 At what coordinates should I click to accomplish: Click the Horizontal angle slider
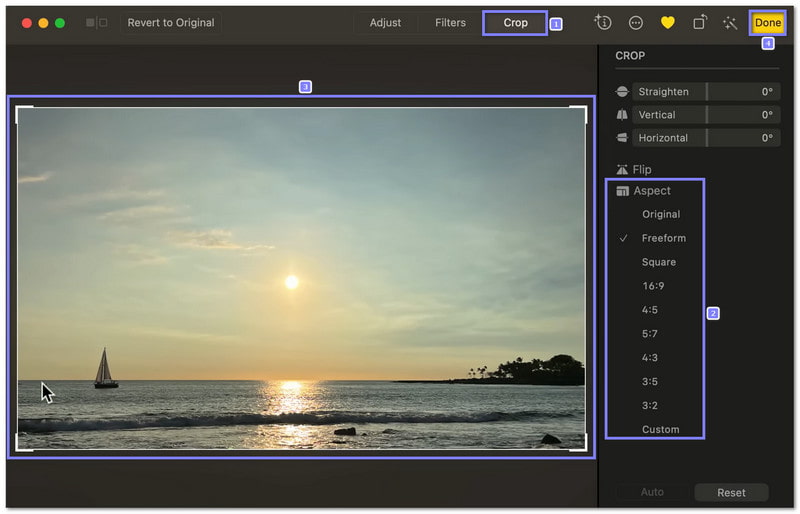[x=706, y=138]
